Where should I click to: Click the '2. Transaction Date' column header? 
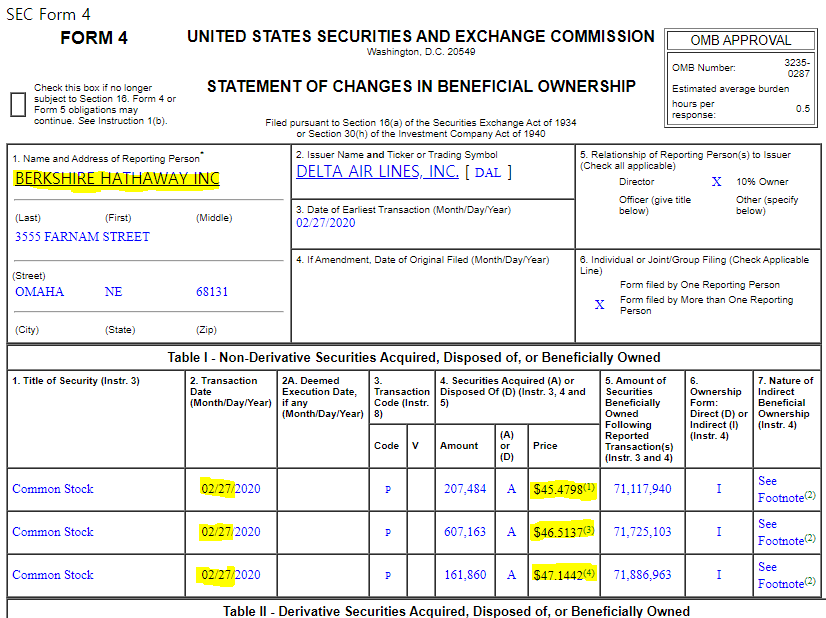coord(231,392)
